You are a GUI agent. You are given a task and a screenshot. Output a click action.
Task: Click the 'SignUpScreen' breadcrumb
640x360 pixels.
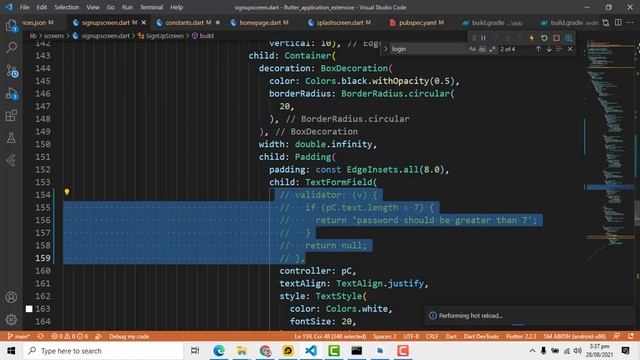pyautogui.click(x=164, y=36)
